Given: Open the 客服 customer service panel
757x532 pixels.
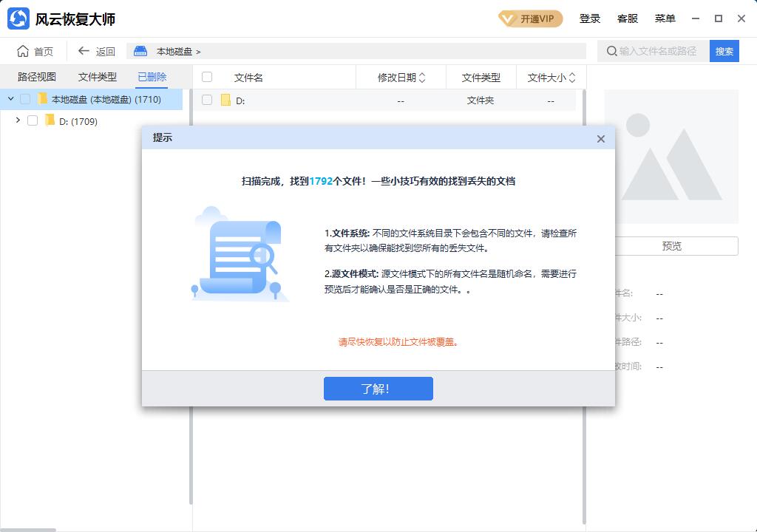Looking at the screenshot, I should (628, 18).
